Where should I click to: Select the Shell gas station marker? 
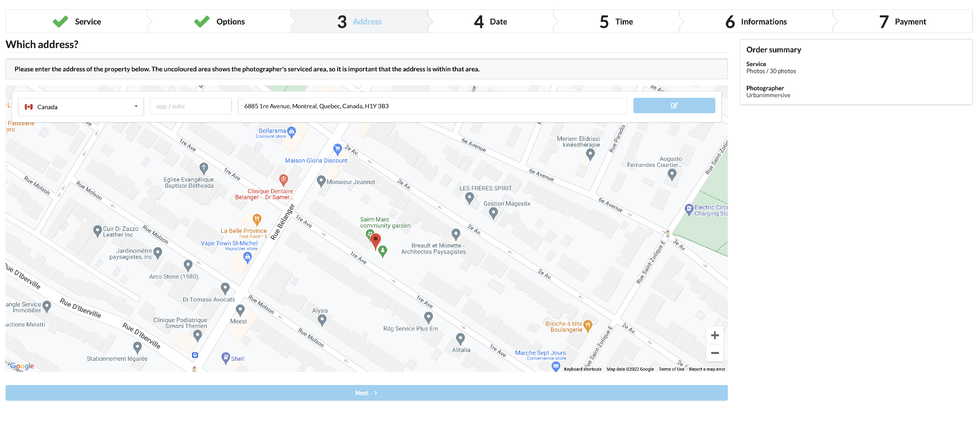click(x=226, y=357)
